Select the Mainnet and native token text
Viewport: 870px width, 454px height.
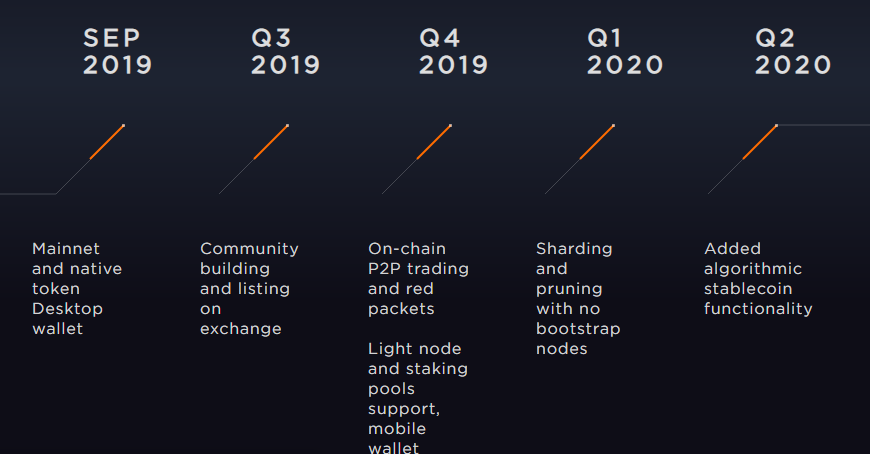[x=77, y=269]
